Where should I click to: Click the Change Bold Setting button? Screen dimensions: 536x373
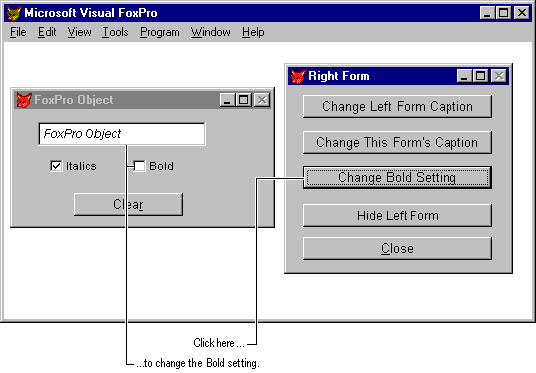coord(397,177)
